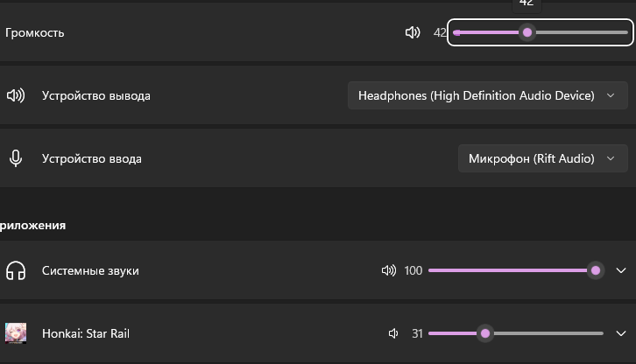The height and width of the screenshot is (364, 636).
Task: Open the Микрофон (Rift Audio) input dropdown
Action: click(x=542, y=158)
